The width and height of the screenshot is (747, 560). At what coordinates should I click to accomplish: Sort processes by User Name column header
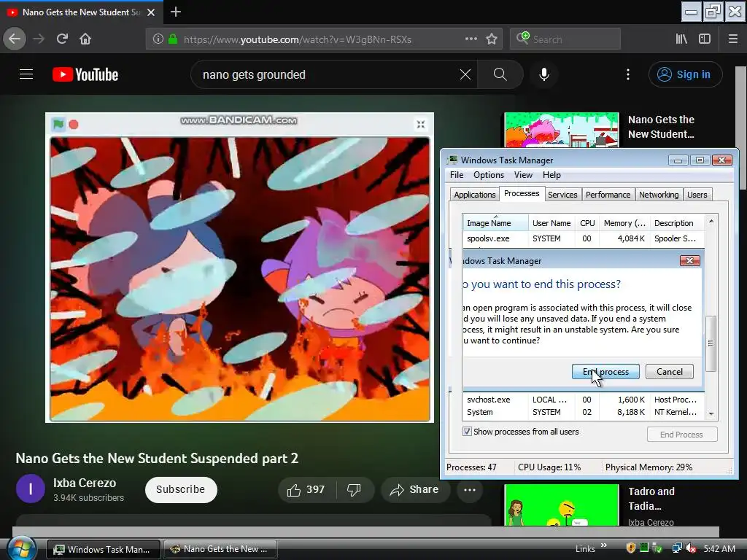[x=551, y=223]
